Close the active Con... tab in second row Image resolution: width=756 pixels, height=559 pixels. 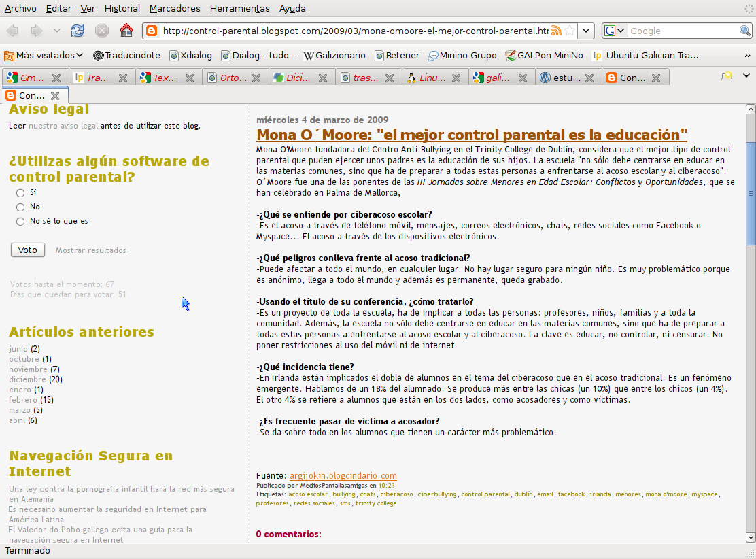(x=55, y=95)
